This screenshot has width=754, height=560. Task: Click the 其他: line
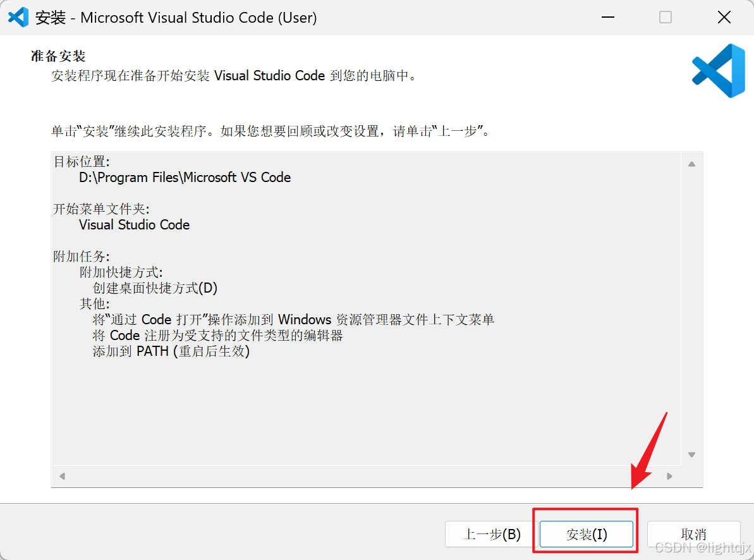pyautogui.click(x=94, y=303)
